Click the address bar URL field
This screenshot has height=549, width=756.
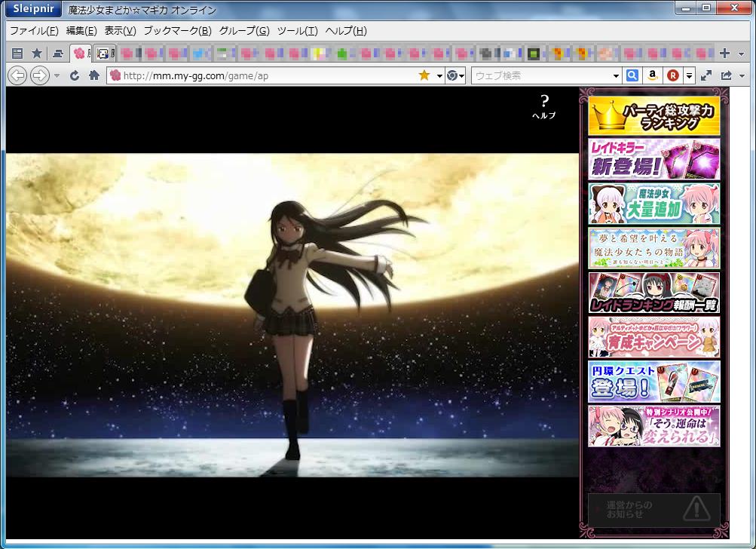268,75
